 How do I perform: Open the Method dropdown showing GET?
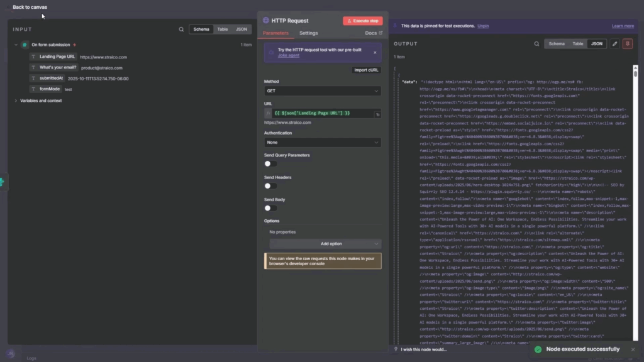(322, 91)
